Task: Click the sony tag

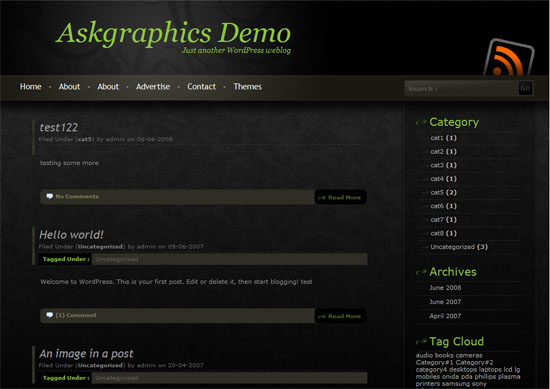Action: (x=479, y=383)
